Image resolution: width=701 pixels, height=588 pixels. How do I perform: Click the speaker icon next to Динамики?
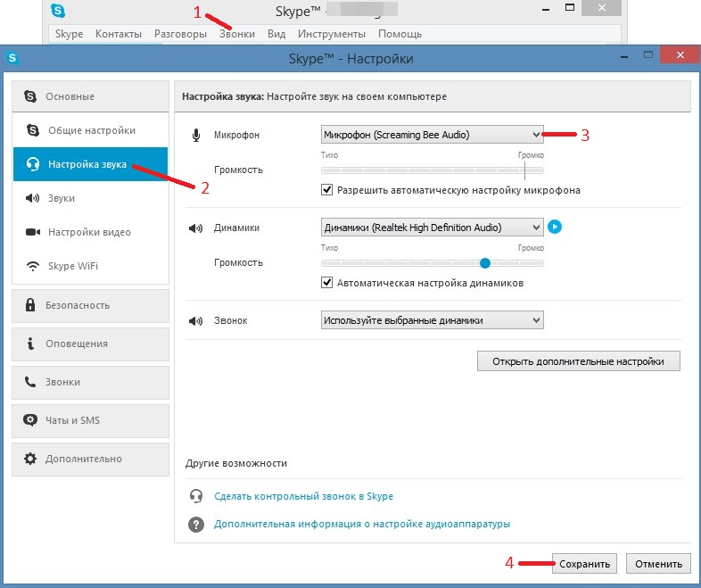pyautogui.click(x=196, y=228)
